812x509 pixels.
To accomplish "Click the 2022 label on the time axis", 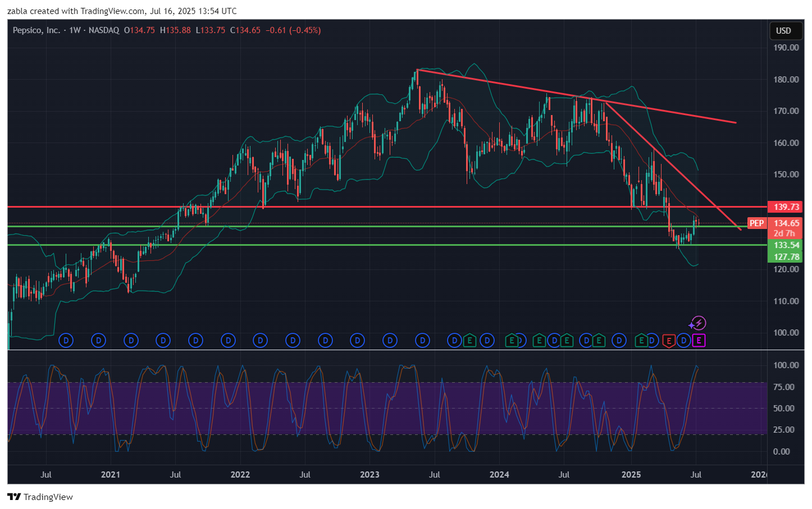I will tap(240, 475).
